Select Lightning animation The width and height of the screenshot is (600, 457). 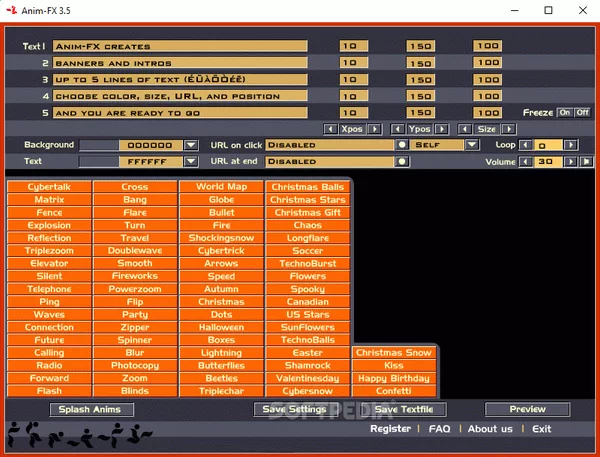click(222, 353)
